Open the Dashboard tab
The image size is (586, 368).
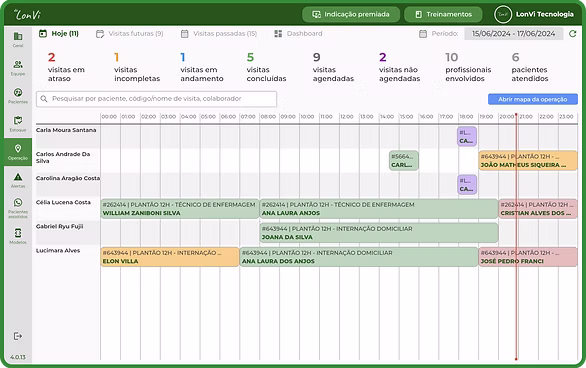[x=298, y=34]
